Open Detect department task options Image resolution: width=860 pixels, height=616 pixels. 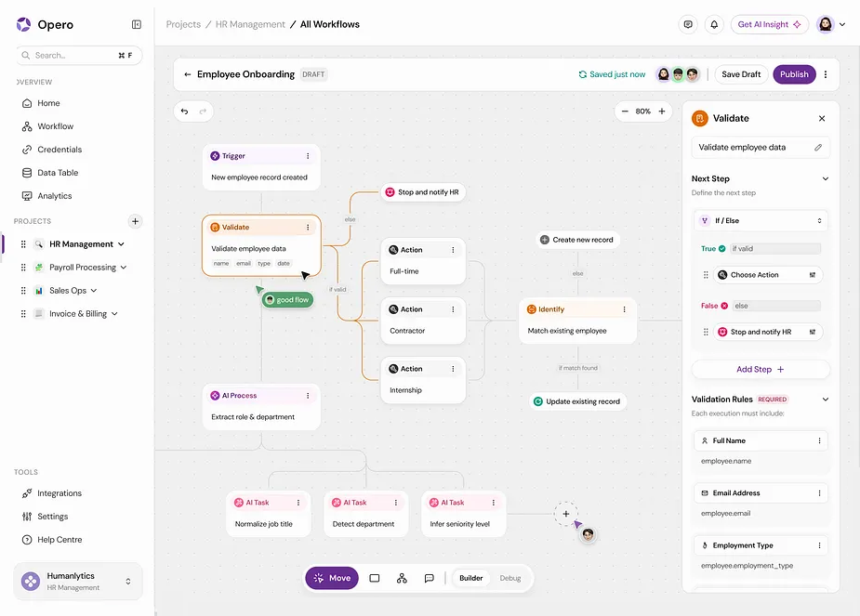[x=396, y=503]
